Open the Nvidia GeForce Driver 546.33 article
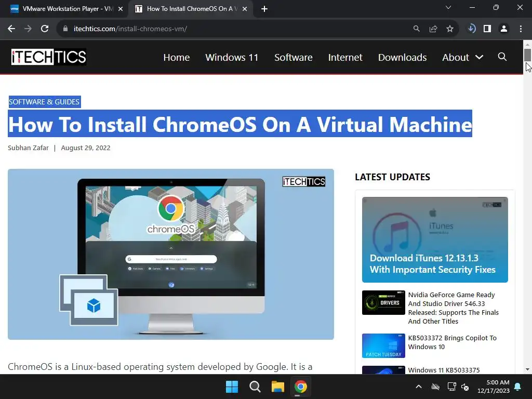This screenshot has height=399, width=532. (x=453, y=308)
